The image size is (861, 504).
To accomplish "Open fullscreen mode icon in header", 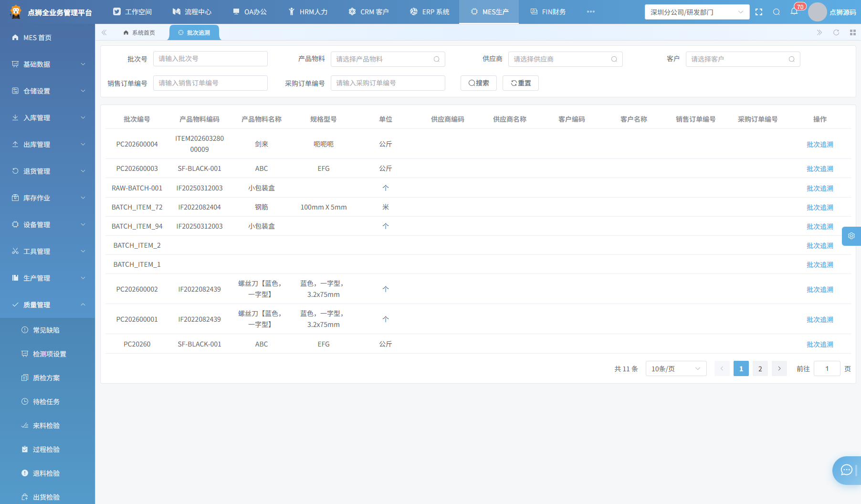I will tap(759, 12).
